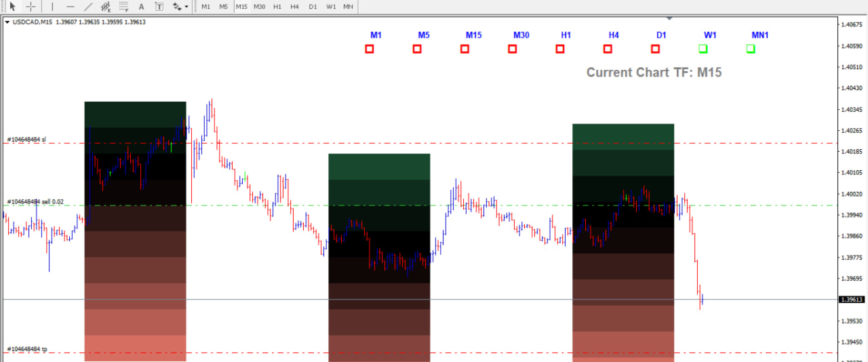Click the blue H1 indicator label
868x362 pixels.
566,35
